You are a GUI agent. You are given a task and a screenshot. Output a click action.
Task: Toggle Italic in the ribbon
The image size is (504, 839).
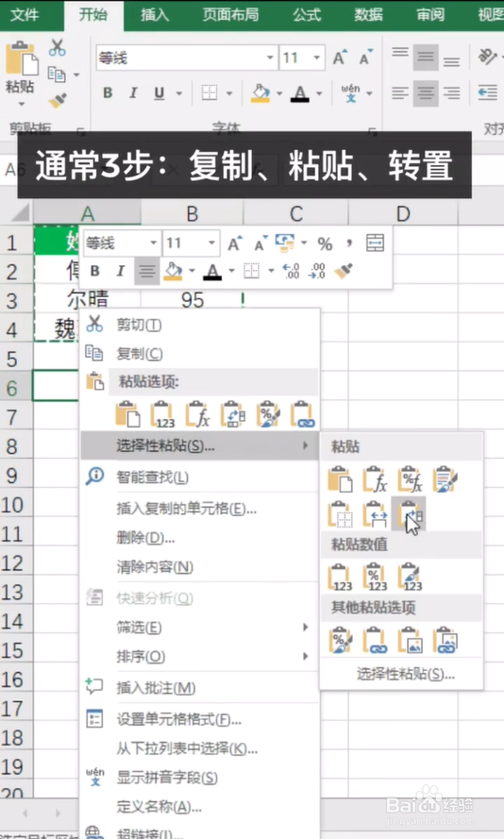coord(133,93)
